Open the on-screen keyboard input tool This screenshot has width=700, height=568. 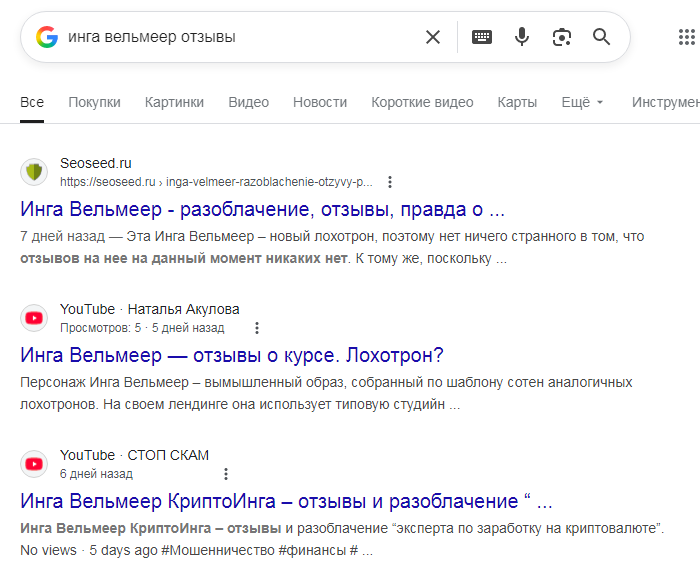482,37
